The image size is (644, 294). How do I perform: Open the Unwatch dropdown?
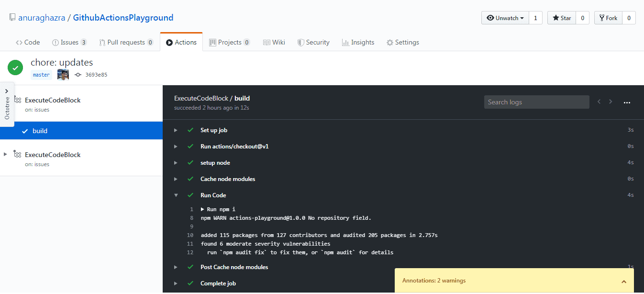505,18
